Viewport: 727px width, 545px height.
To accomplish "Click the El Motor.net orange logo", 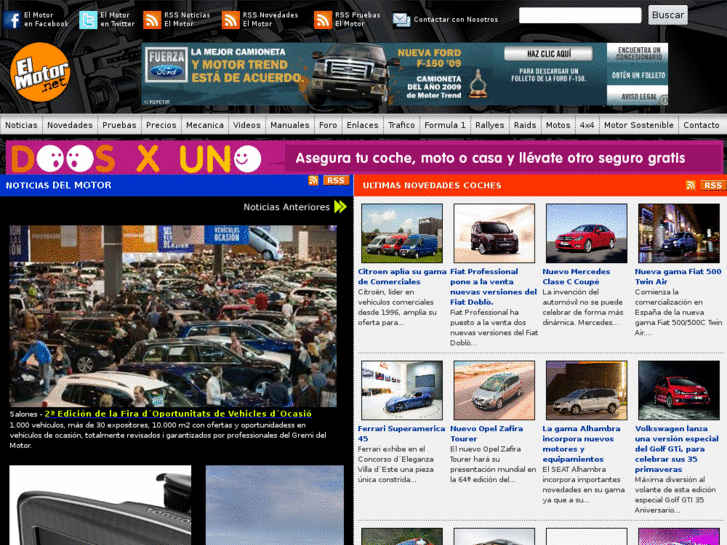I will click(40, 72).
